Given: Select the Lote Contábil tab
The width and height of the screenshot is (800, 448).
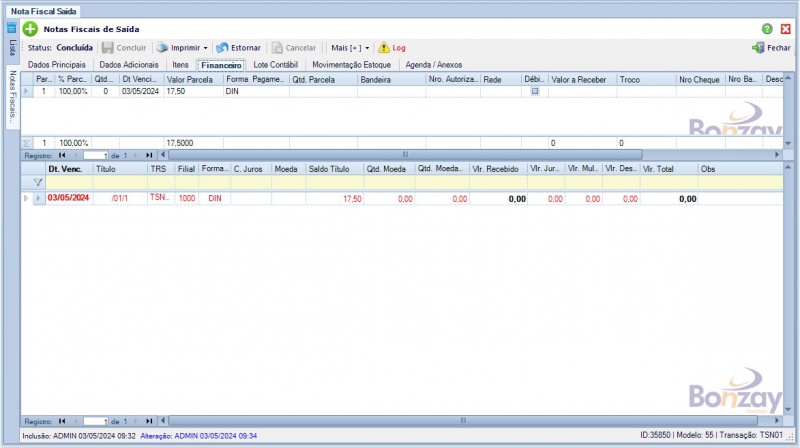Looking at the screenshot, I should point(276,64).
